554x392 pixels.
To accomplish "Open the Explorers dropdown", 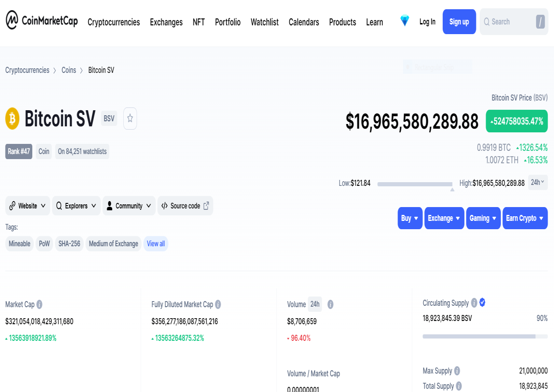I will (76, 206).
